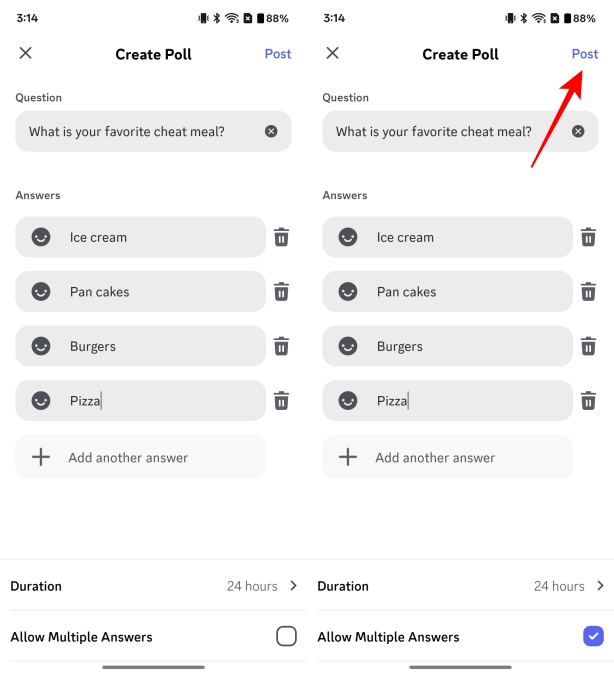This screenshot has width=614, height=675.
Task: Enable the unchecked Allow Multiple Answers checkbox
Action: [x=286, y=636]
